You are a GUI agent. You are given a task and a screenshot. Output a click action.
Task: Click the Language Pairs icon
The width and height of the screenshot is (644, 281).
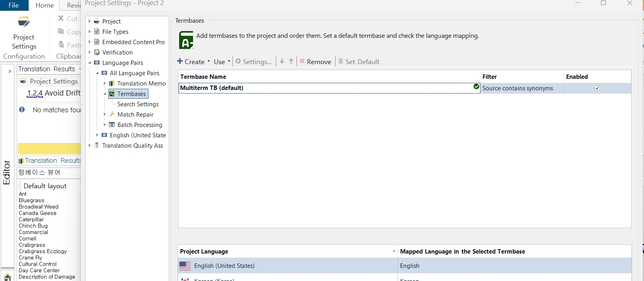(x=97, y=63)
